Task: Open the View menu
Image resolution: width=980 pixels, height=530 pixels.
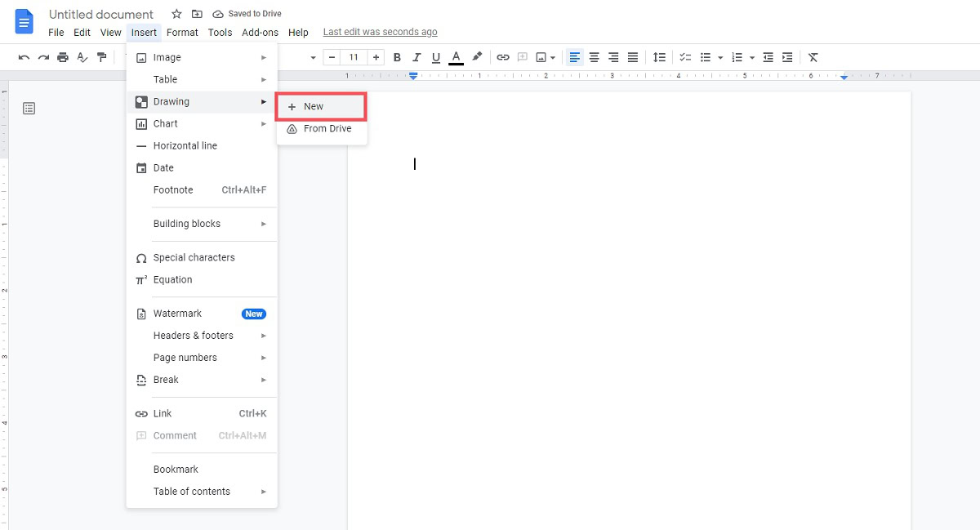Action: 111,33
